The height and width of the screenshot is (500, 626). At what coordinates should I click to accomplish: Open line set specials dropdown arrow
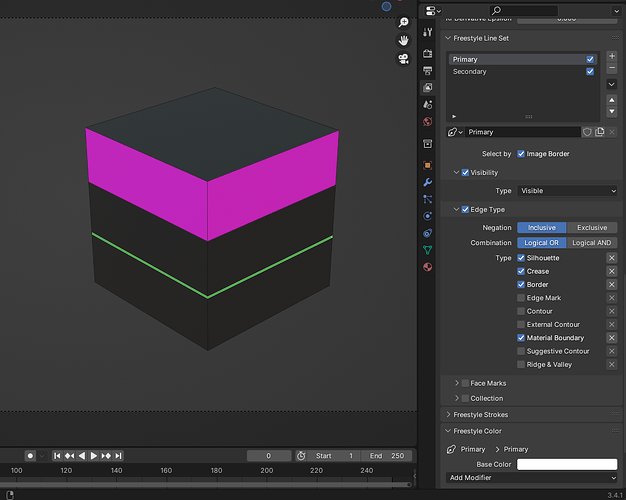(x=612, y=84)
